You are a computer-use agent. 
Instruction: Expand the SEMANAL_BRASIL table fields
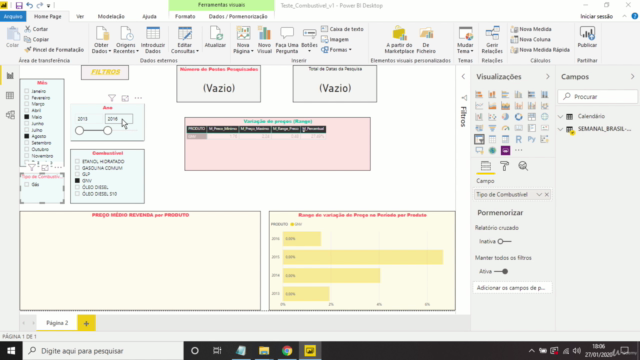click(560, 129)
